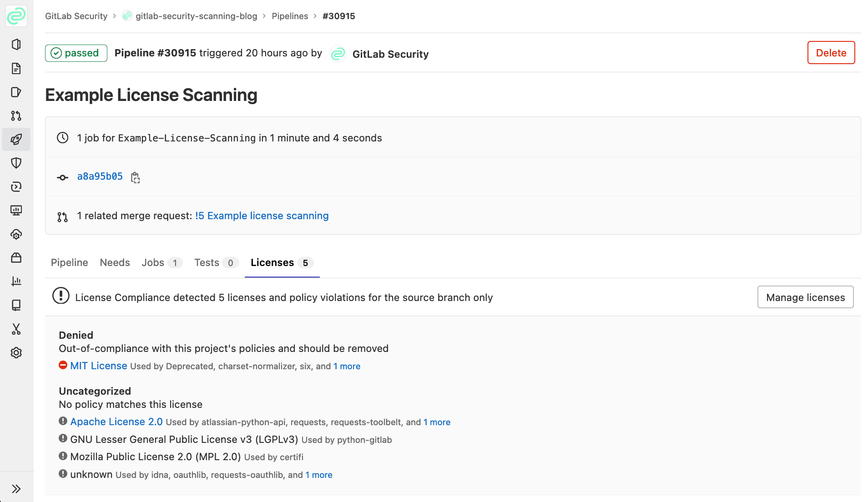Open Security & Compliance shield icon
The height and width of the screenshot is (502, 868).
pyautogui.click(x=16, y=163)
